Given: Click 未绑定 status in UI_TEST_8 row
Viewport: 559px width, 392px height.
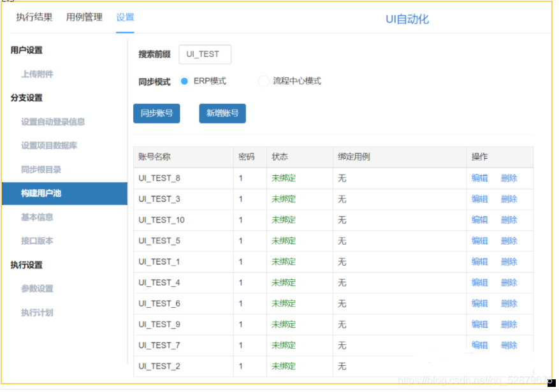Looking at the screenshot, I should pyautogui.click(x=284, y=178).
